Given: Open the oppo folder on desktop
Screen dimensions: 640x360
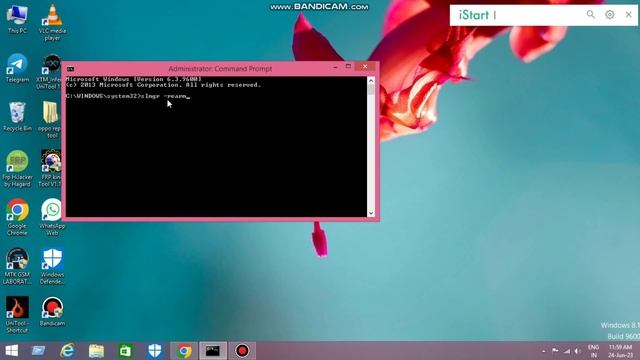Looking at the screenshot, I should (x=50, y=120).
